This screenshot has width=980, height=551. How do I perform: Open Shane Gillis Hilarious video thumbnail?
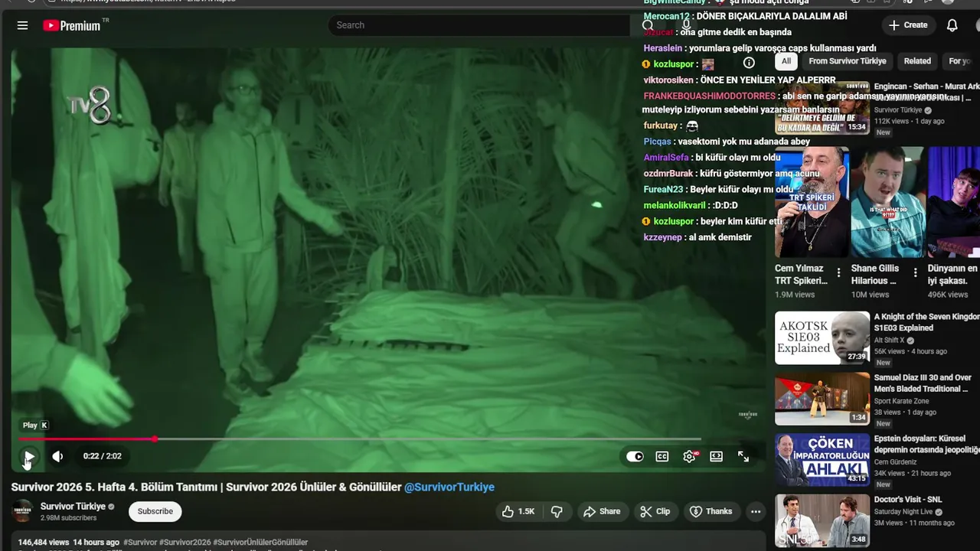888,202
